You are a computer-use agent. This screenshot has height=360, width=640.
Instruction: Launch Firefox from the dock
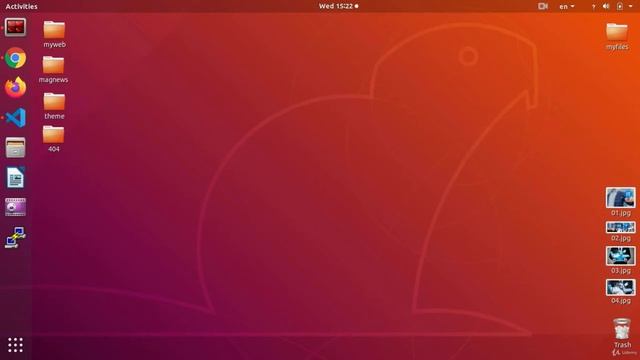(16, 87)
